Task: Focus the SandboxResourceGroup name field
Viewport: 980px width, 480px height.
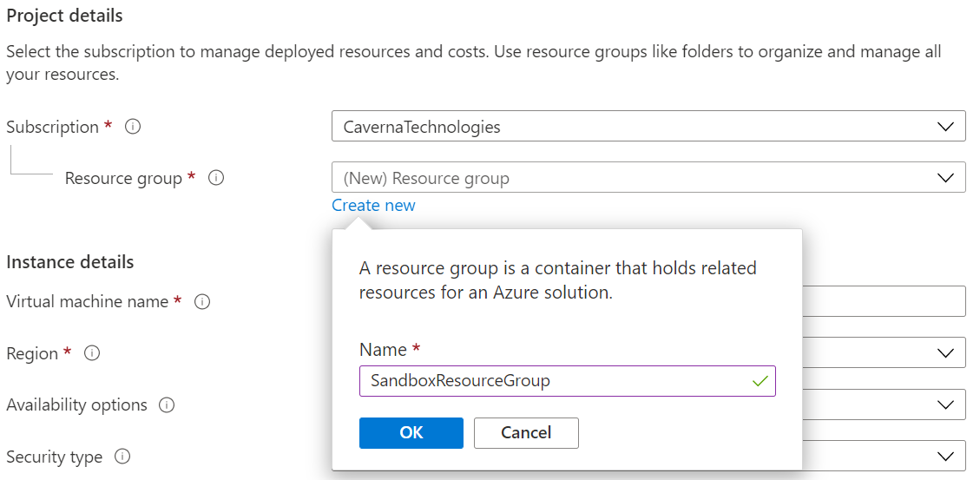Action: coord(556,381)
